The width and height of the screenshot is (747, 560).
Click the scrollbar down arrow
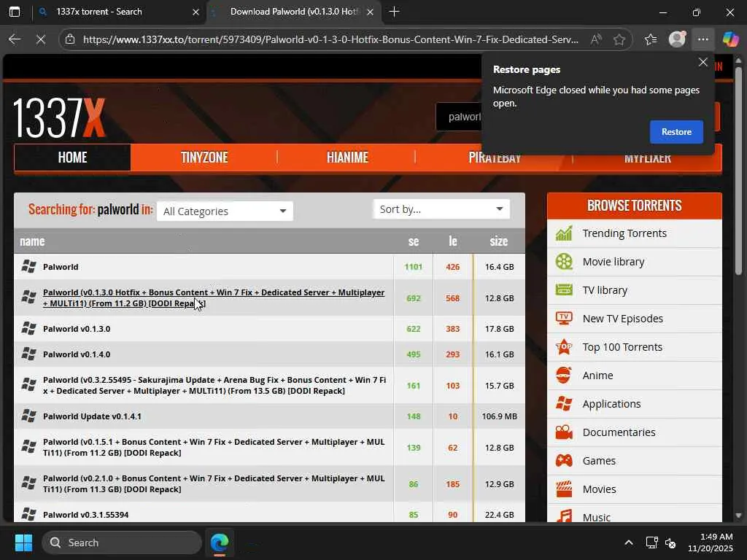coord(738,516)
